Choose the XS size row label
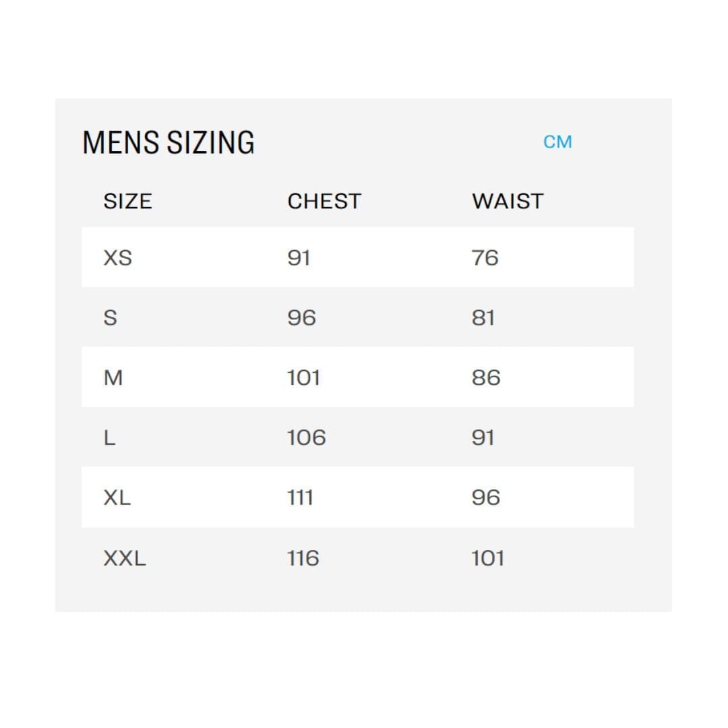Viewport: 728px width, 728px height. (118, 257)
